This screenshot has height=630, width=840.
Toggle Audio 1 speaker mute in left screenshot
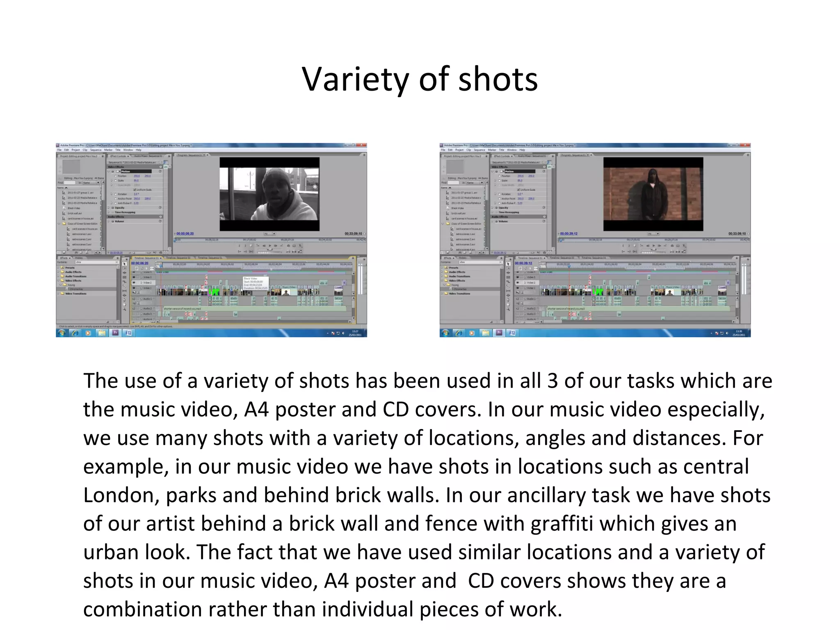[134, 299]
